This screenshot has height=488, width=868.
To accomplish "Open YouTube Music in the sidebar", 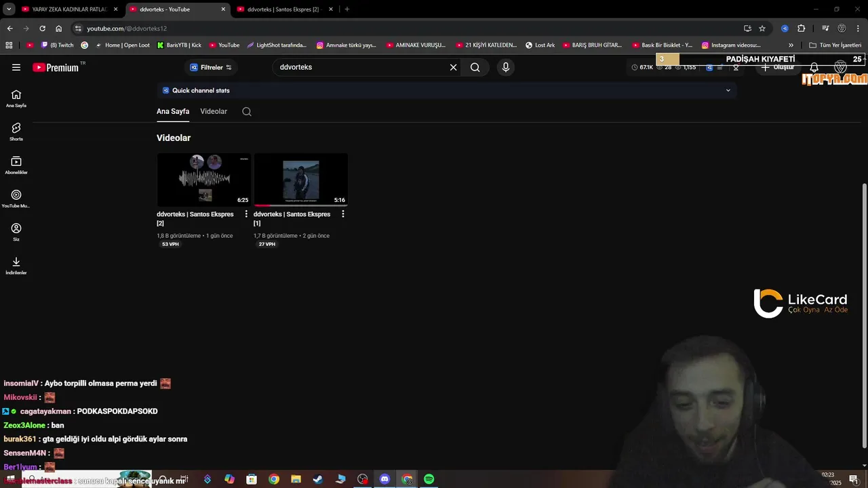I will click(16, 199).
